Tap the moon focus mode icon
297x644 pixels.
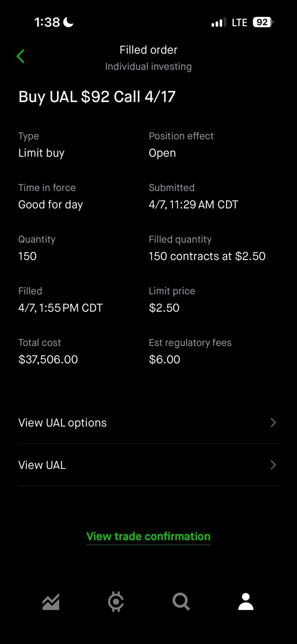pyautogui.click(x=68, y=22)
